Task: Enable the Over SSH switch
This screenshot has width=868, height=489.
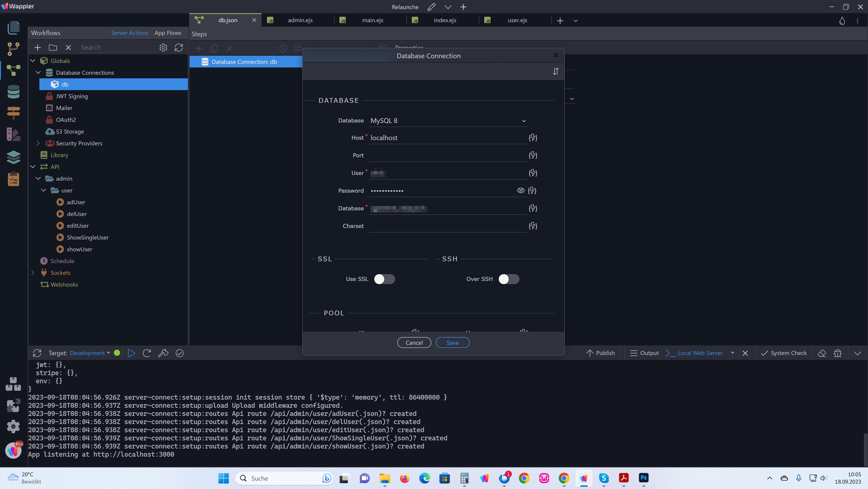Action: pos(509,279)
